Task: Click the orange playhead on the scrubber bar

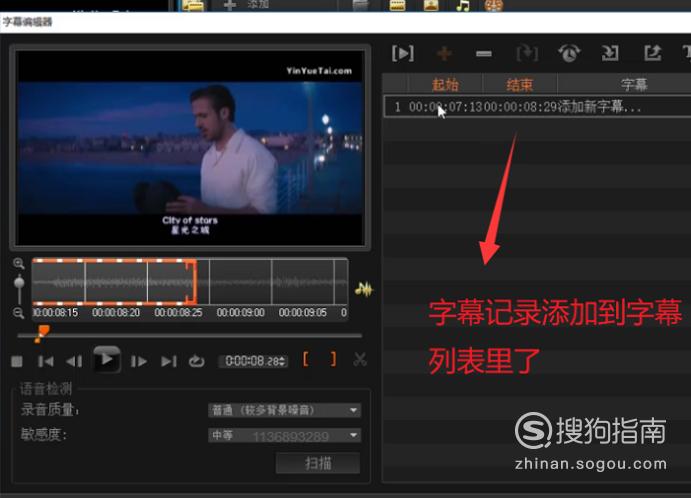Action: click(42, 333)
